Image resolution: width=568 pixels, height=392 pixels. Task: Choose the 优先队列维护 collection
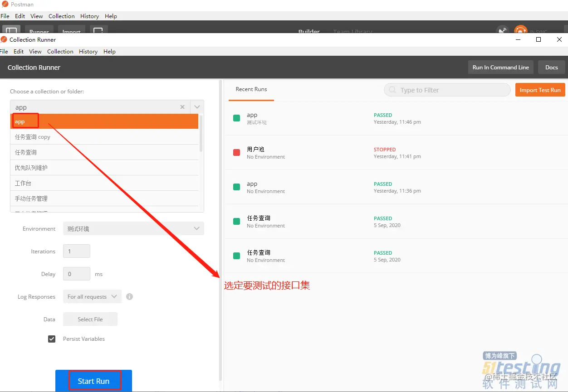pyautogui.click(x=104, y=168)
